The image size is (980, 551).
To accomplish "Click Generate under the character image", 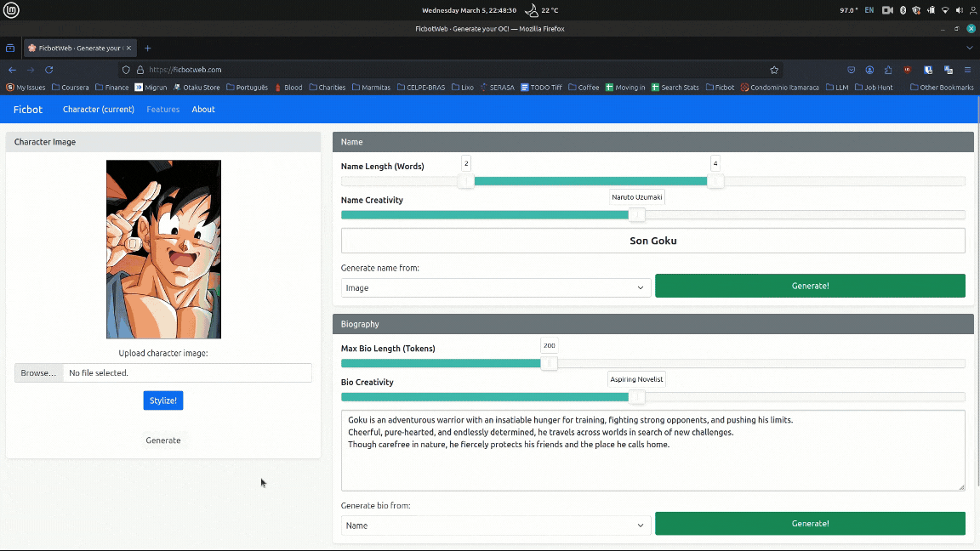I will (x=163, y=440).
